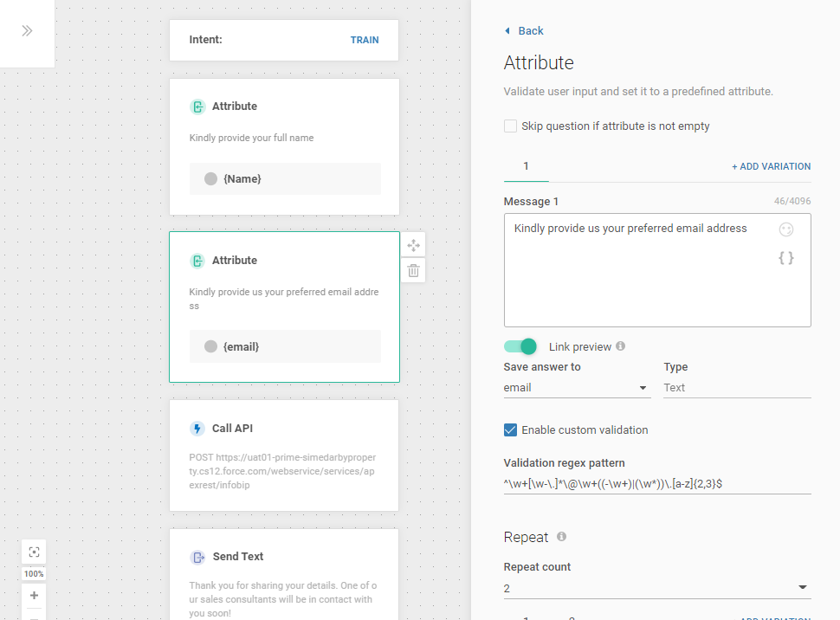Turn off the Link preview toggle
Screen dimensions: 840x620
click(x=520, y=346)
